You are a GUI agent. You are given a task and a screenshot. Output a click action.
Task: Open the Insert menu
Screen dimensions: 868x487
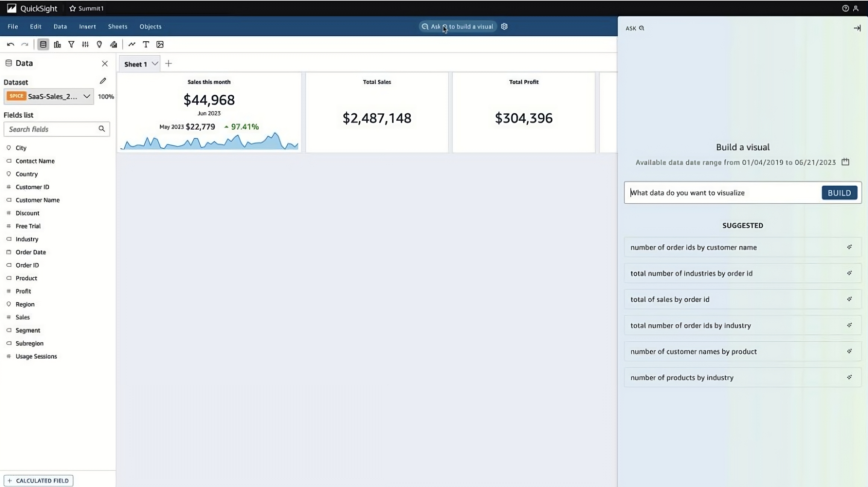point(87,27)
